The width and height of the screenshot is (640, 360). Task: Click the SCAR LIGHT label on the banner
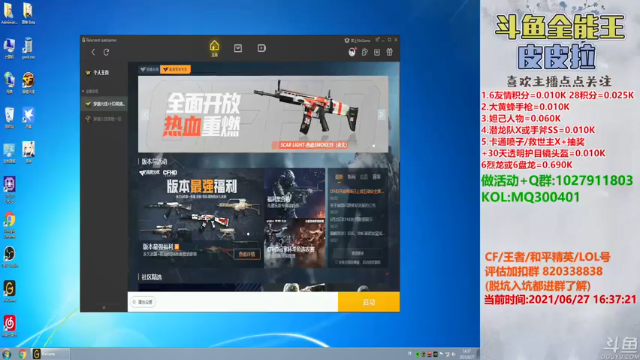309,145
